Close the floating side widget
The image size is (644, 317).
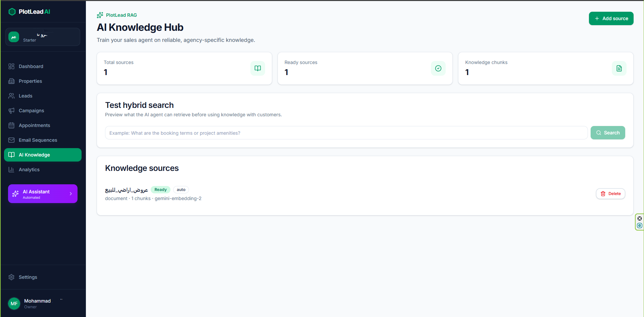click(x=640, y=218)
